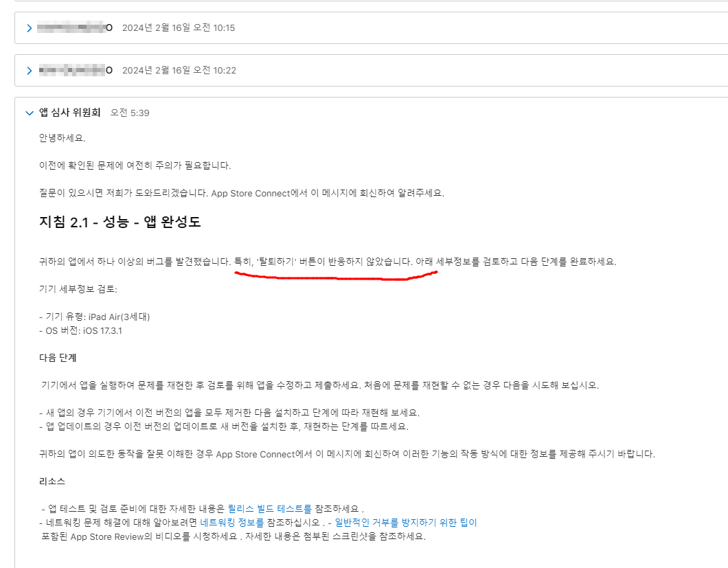Click the 2024년 2월 16일 오전 10:22 timestamp
This screenshot has height=568, width=728.
[179, 70]
